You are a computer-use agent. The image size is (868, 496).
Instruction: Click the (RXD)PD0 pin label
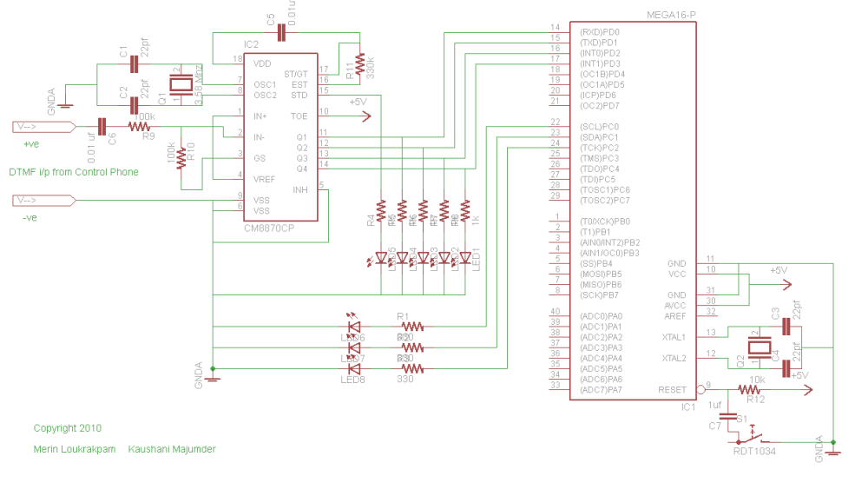[x=600, y=32]
